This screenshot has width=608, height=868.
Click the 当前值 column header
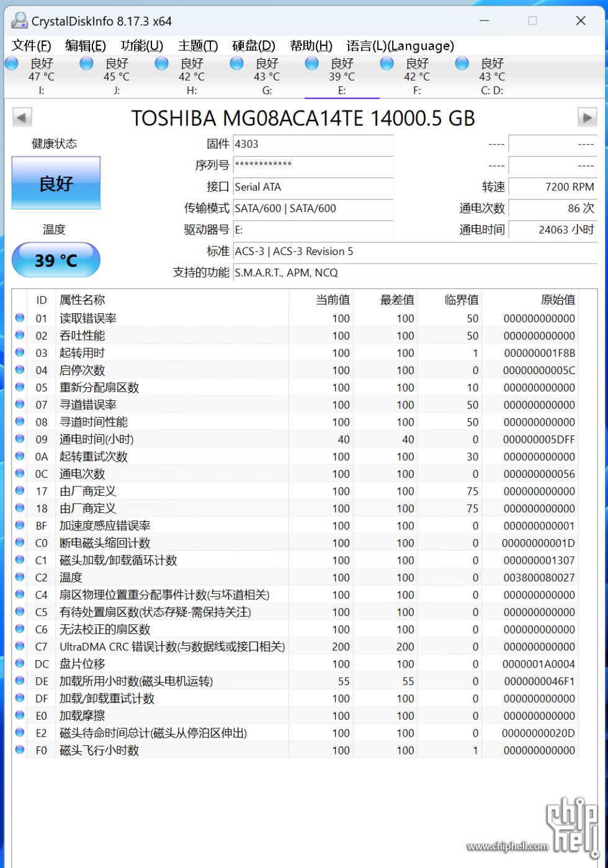click(333, 300)
